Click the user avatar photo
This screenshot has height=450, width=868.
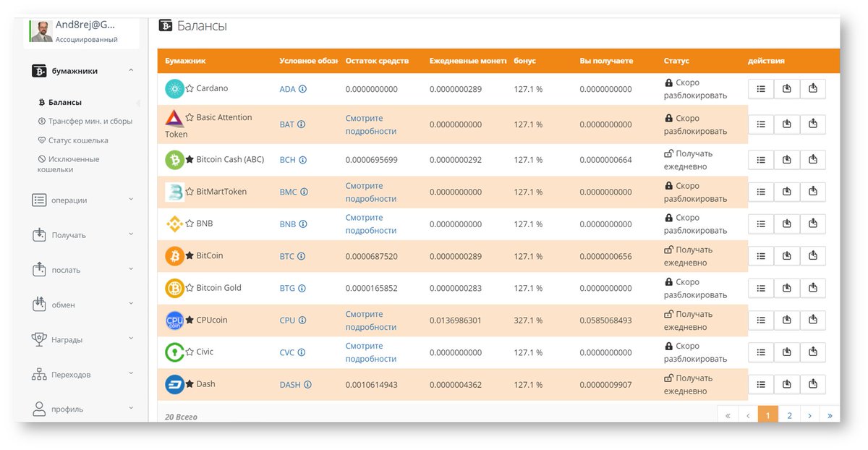pyautogui.click(x=41, y=32)
